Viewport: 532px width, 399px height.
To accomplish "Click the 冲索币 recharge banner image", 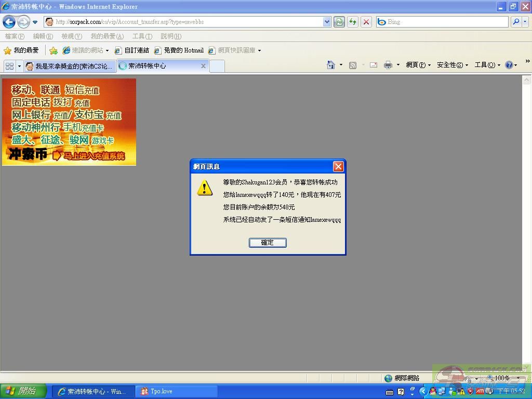I will point(69,122).
